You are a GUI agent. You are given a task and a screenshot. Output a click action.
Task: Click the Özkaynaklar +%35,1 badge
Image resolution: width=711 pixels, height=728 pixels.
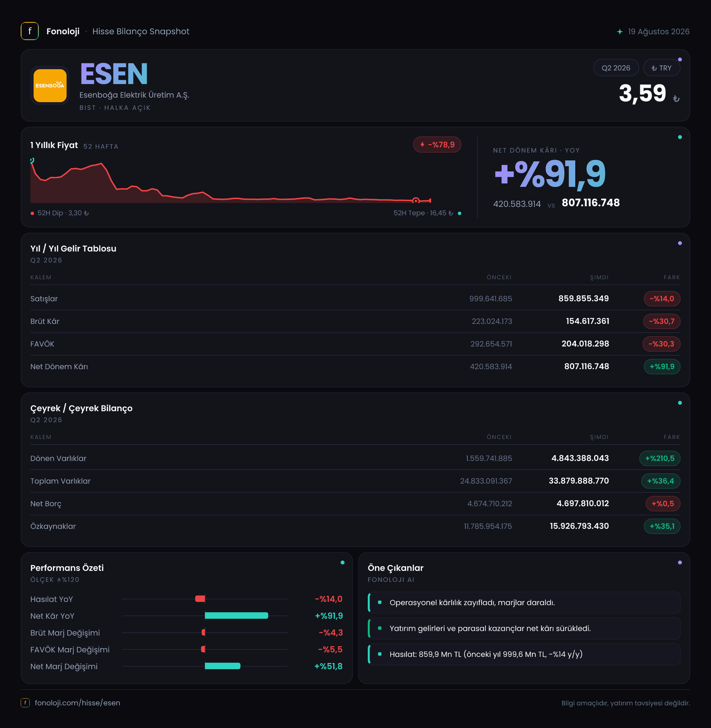tap(662, 526)
